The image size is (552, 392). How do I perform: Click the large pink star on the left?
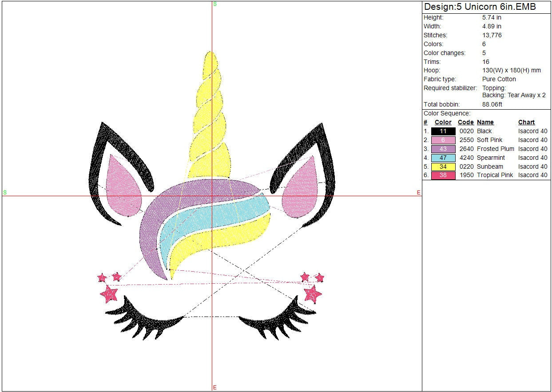click(x=108, y=294)
